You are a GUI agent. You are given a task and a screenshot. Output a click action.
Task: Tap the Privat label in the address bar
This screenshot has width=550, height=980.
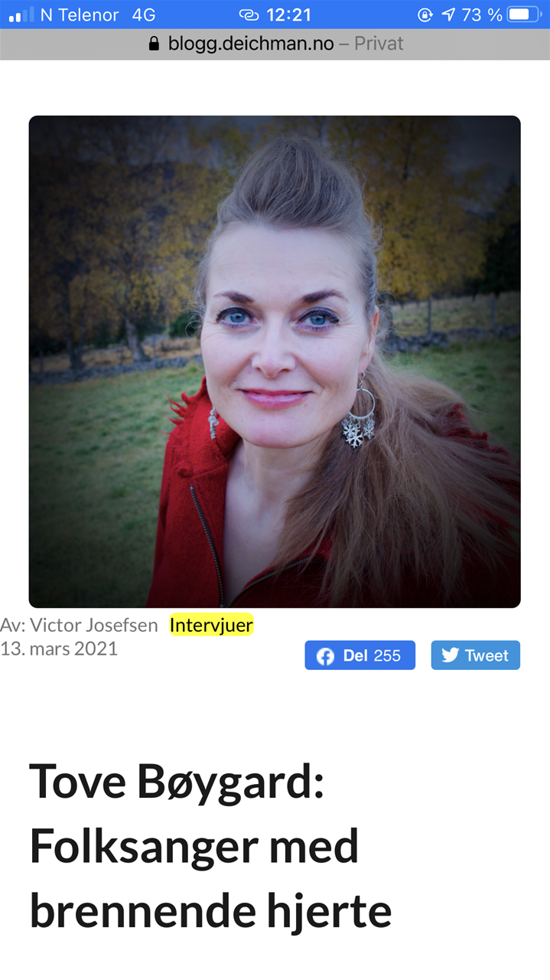[379, 44]
